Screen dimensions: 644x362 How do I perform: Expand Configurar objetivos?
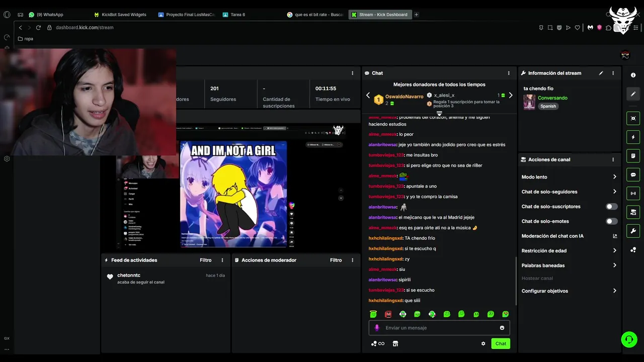pyautogui.click(x=569, y=291)
